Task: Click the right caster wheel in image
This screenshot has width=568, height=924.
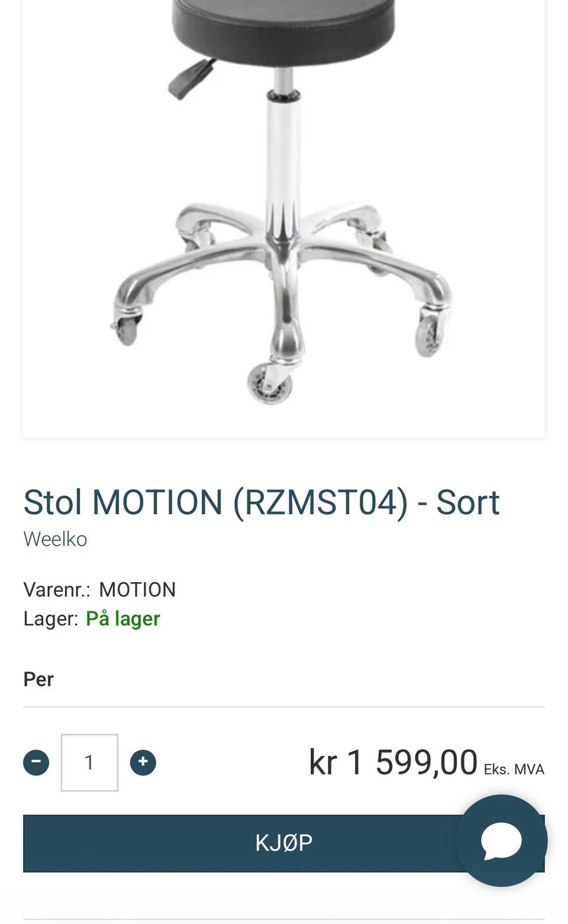Action: (430, 333)
